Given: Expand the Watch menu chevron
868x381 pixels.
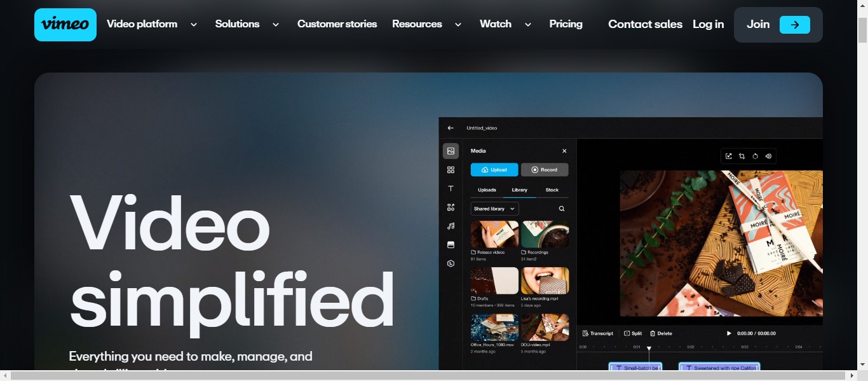Looking at the screenshot, I should 528,25.
